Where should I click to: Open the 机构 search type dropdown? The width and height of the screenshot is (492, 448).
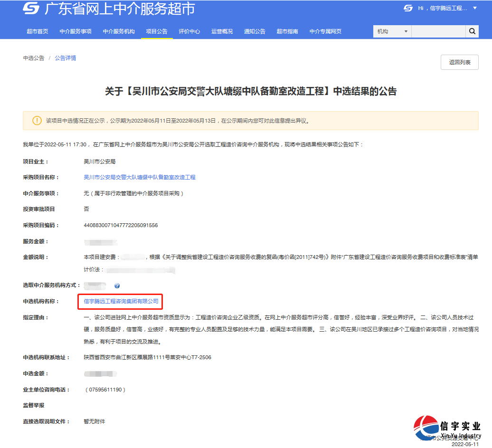tap(391, 31)
